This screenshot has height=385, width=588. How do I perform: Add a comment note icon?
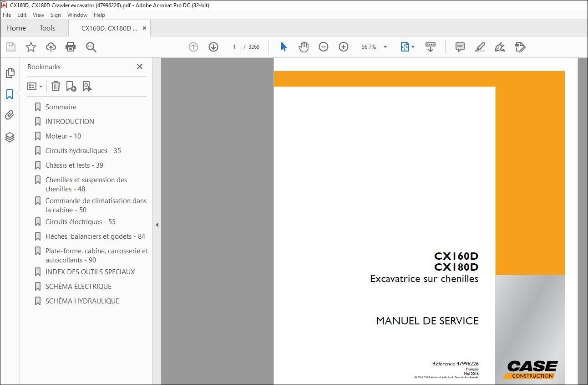pyautogui.click(x=460, y=47)
